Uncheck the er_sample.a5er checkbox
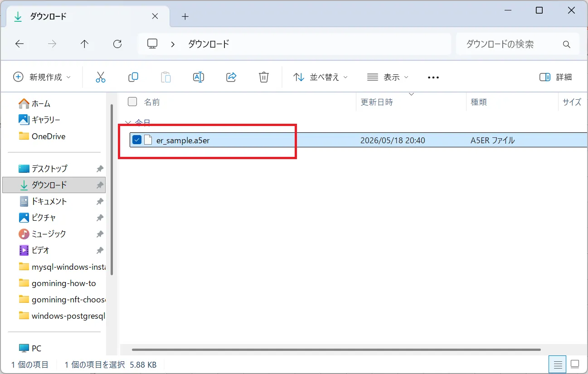588x374 pixels. [137, 140]
